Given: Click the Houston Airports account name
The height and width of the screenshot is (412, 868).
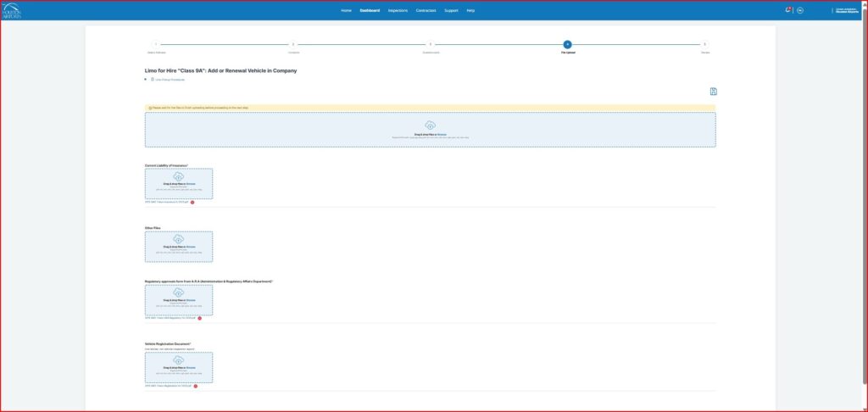Looking at the screenshot, I should coord(847,10).
